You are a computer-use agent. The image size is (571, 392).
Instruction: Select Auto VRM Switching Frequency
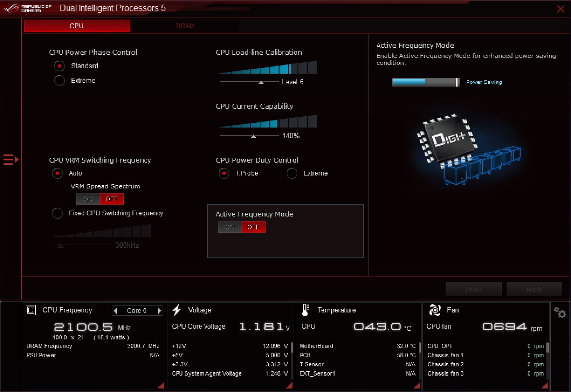[x=57, y=173]
